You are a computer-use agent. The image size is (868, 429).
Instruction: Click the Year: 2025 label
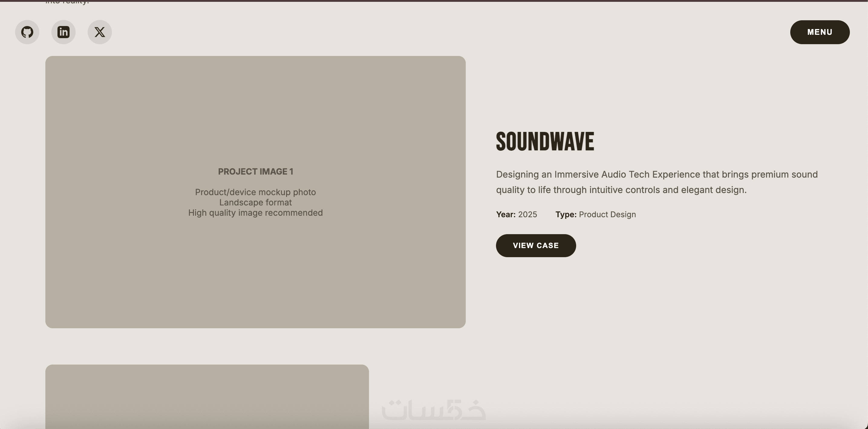point(505,215)
